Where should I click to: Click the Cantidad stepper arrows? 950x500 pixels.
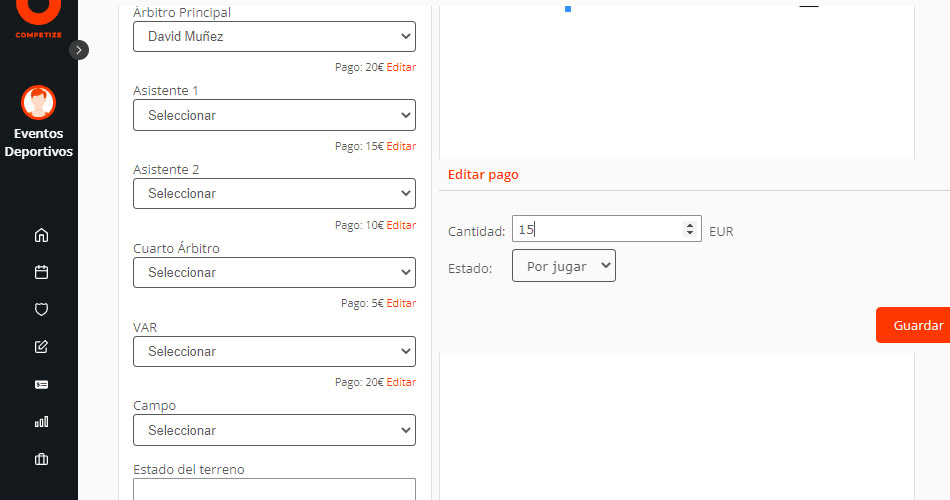point(690,229)
